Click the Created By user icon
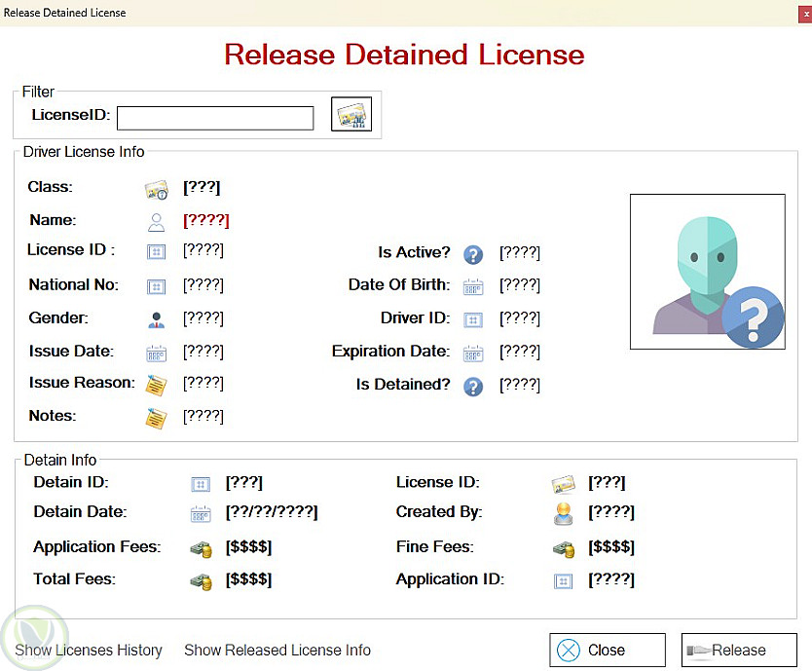 coord(564,513)
